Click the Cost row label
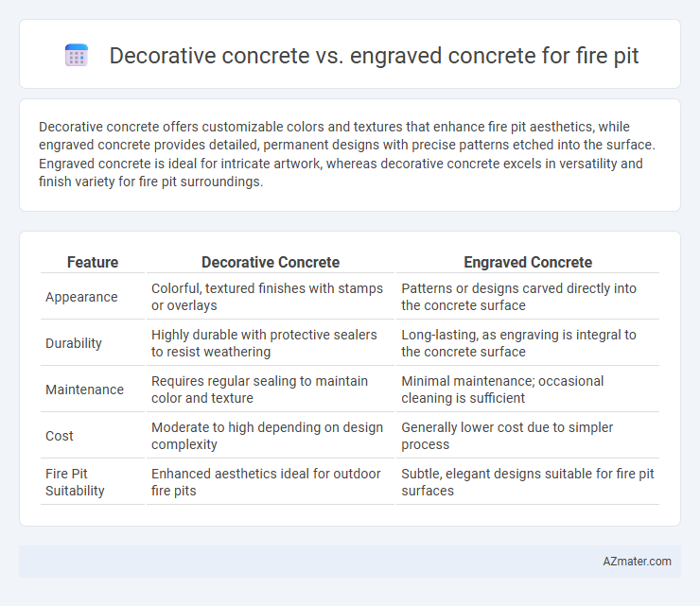 60,436
